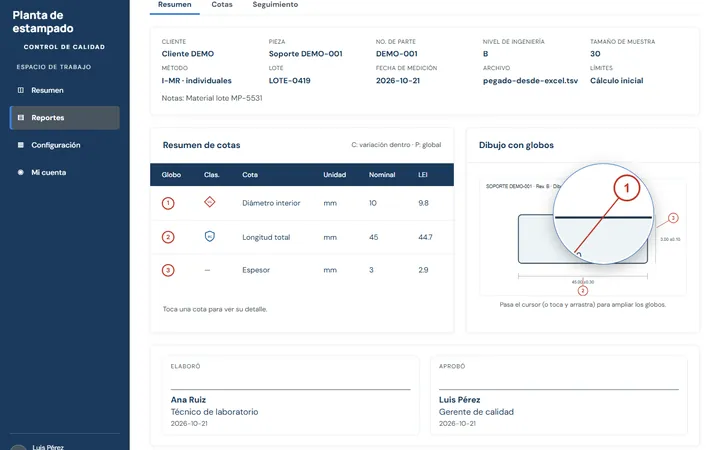Click the ballooned drawing thumbnail

click(x=583, y=238)
